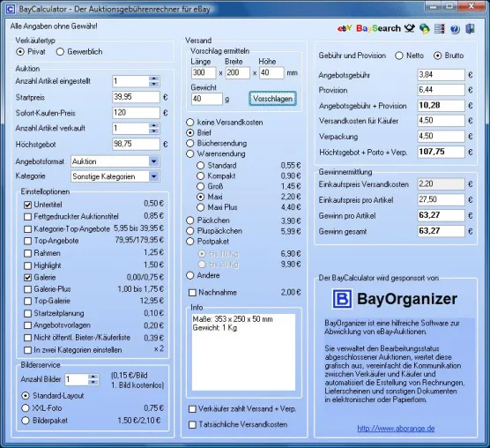Screen dimensions: 490x448
Task: Click the Startpreis input field
Action: click(136, 97)
